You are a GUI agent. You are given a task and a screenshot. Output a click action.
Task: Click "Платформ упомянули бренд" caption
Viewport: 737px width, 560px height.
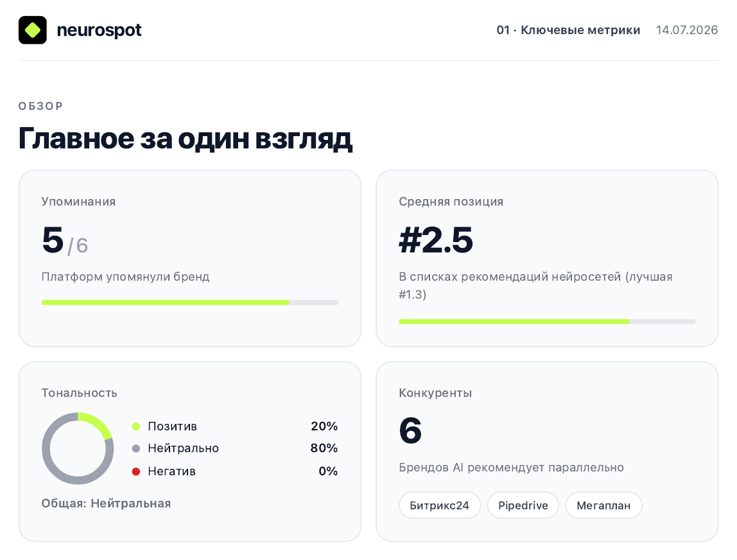[x=125, y=277]
